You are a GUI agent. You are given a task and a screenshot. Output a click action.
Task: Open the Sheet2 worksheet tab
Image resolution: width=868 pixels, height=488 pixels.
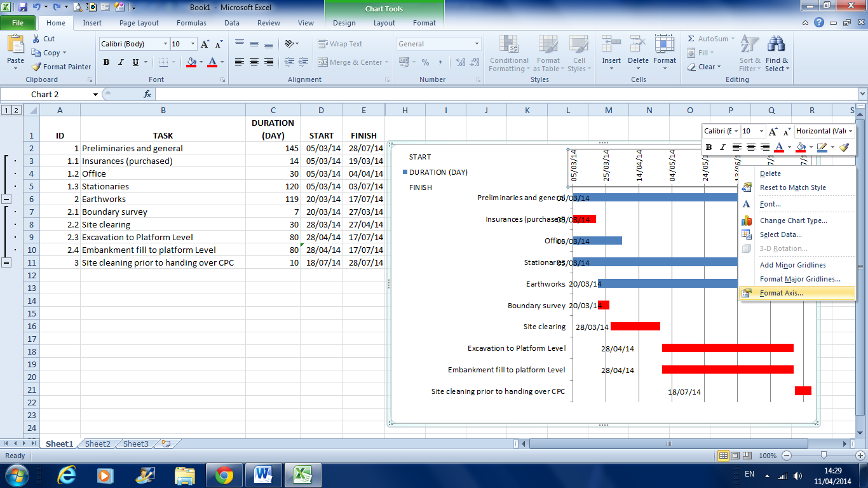point(98,444)
